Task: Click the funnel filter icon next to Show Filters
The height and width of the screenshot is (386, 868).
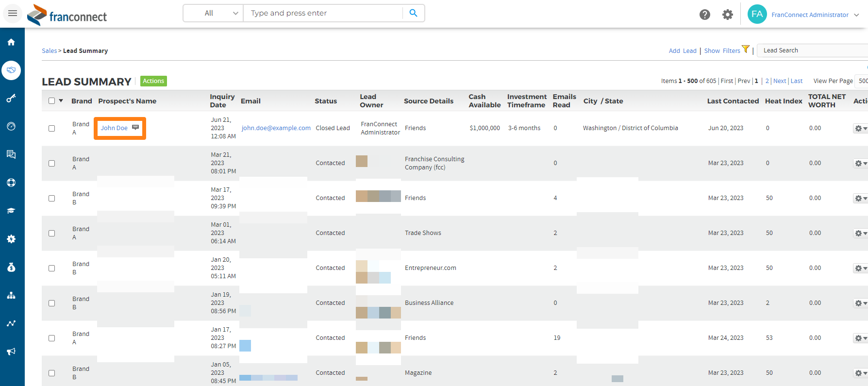Action: tap(746, 49)
